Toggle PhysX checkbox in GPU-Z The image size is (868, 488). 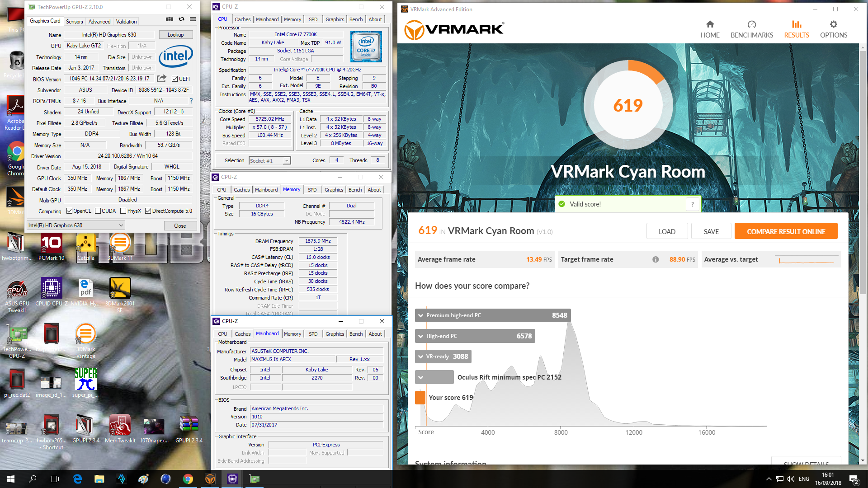pos(123,211)
